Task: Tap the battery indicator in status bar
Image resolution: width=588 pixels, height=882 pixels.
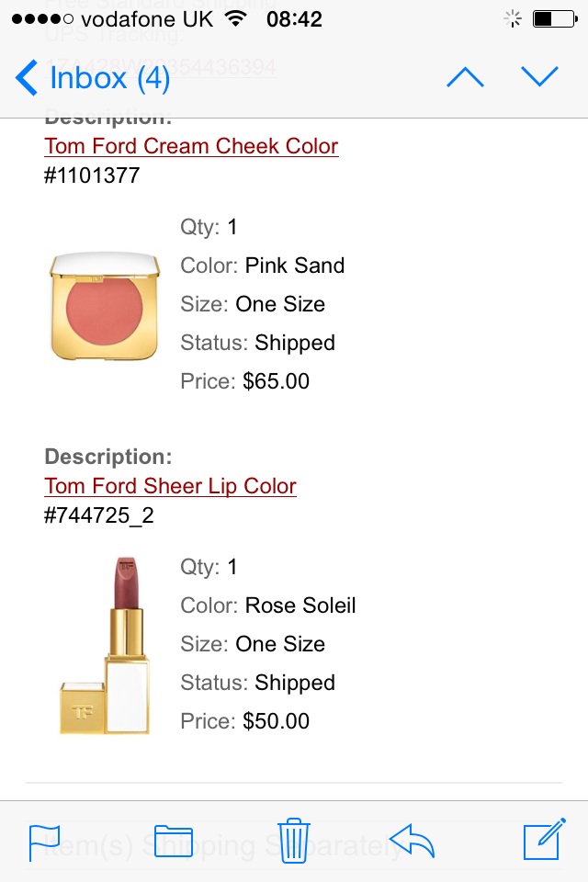Action: [555, 19]
